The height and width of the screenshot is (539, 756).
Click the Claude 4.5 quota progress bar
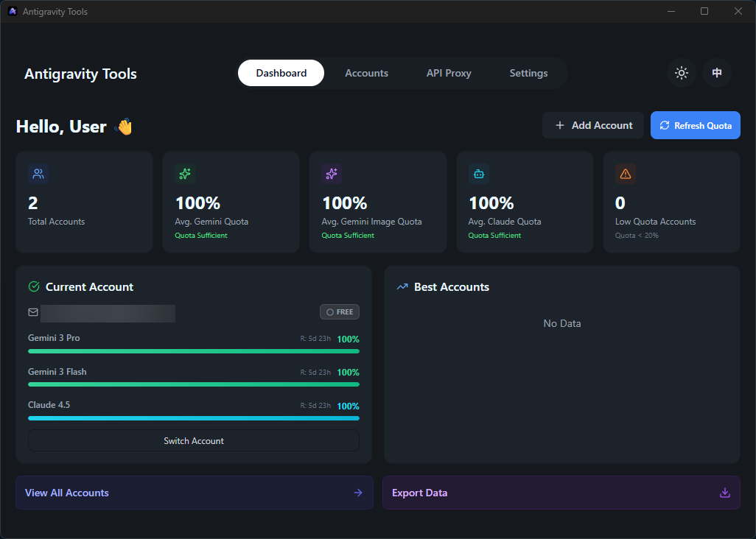pos(194,418)
